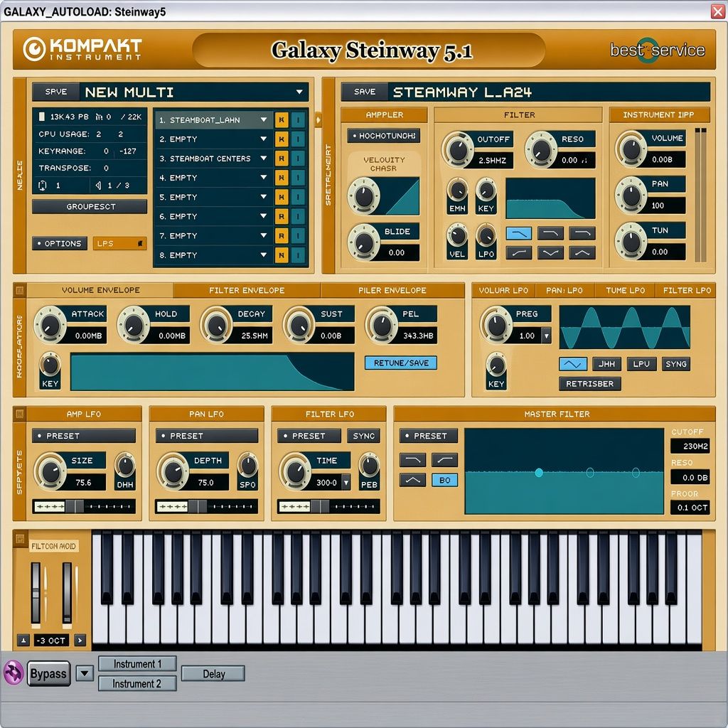Open the PREG 1.00 value dropdown
728x728 pixels.
(547, 336)
